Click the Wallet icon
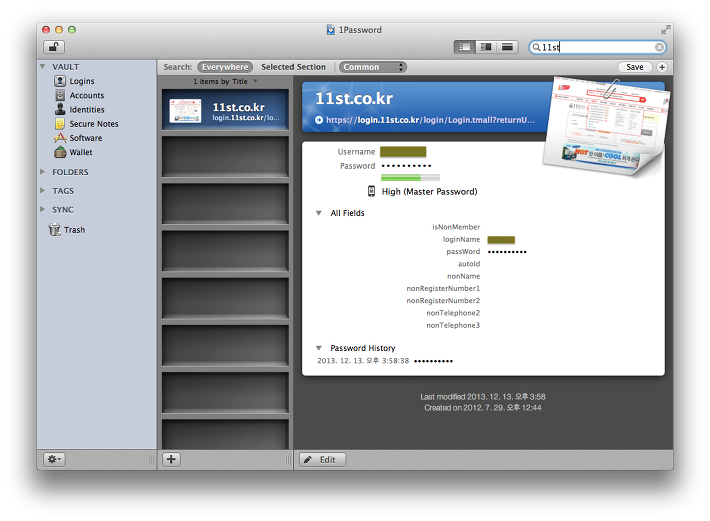Image resolution: width=710 pixels, height=521 pixels. (60, 152)
